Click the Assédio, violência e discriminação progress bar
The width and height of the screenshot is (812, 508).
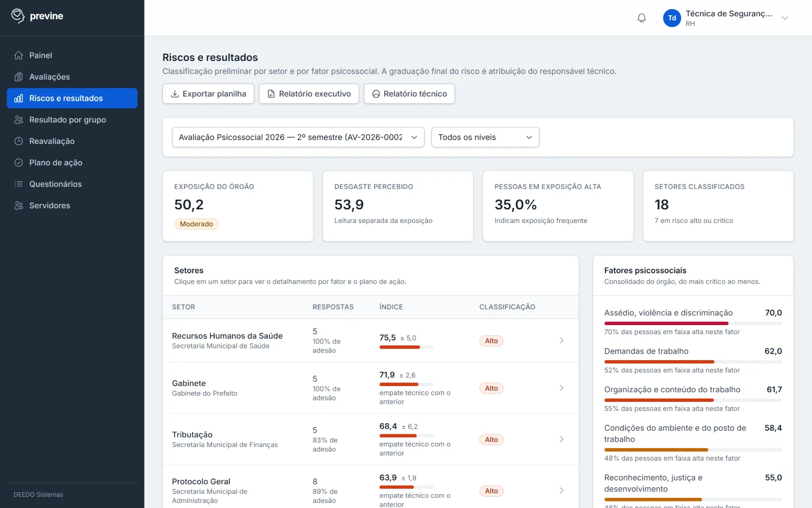coord(693,324)
